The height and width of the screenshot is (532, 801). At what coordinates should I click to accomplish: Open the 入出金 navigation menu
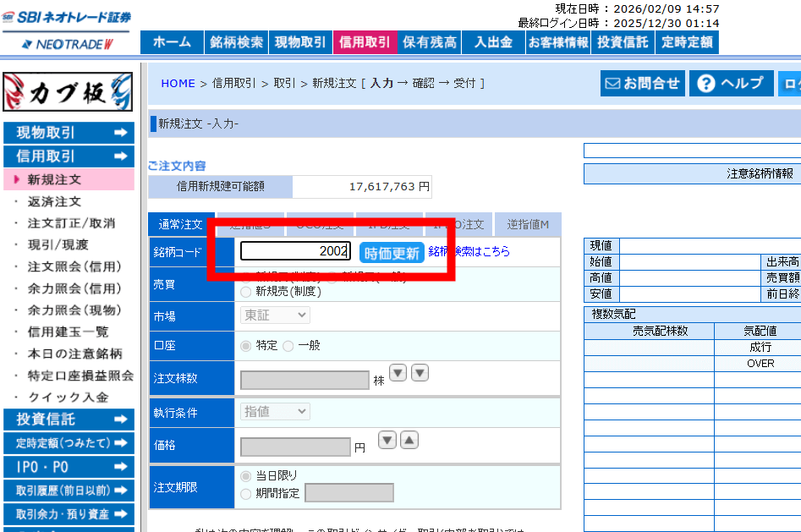point(493,41)
